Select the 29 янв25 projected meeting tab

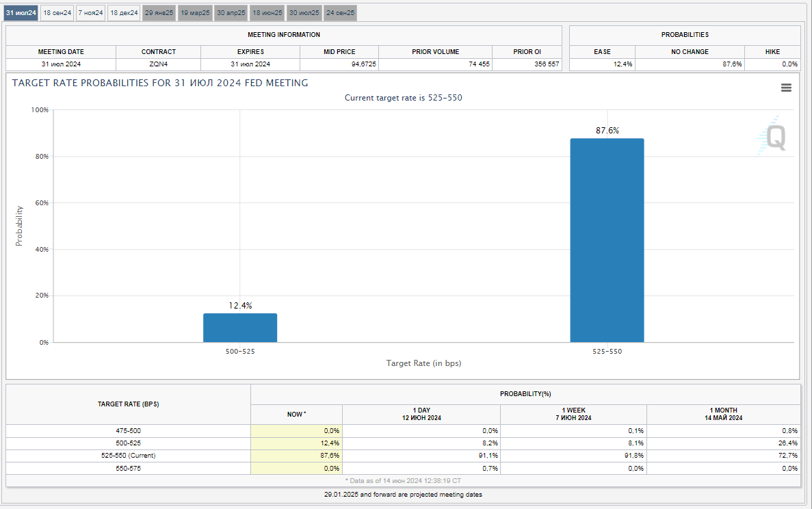(159, 13)
